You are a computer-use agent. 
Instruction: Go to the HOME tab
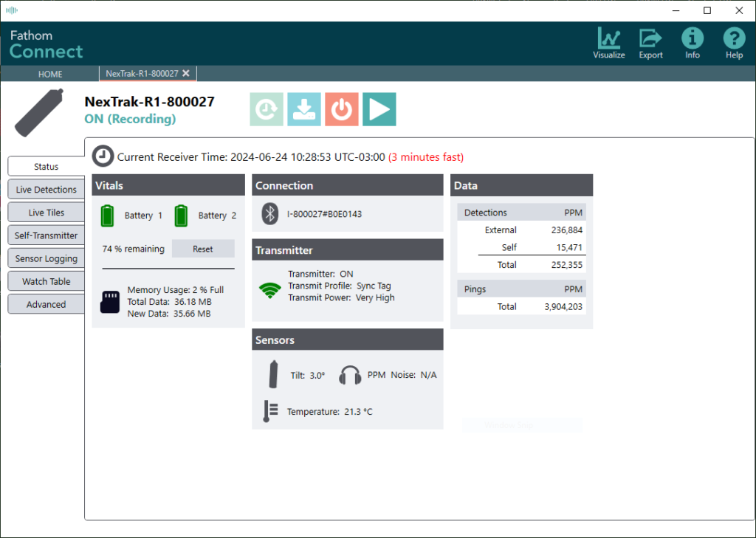(49, 73)
